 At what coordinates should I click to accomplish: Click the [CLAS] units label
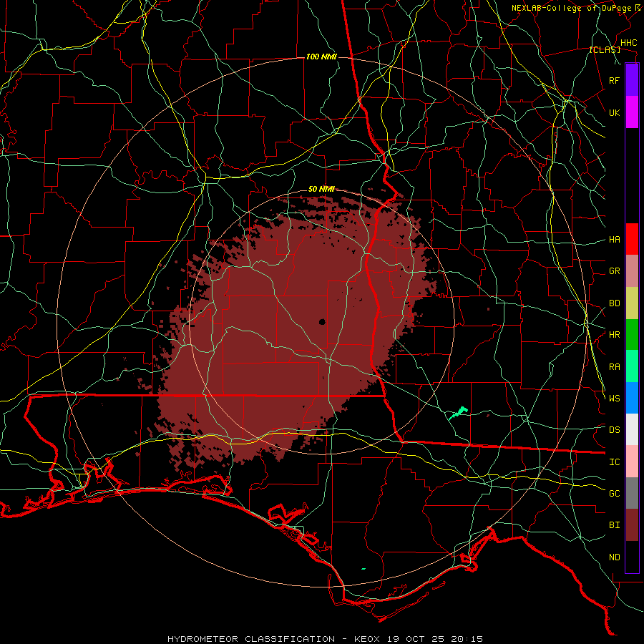[605, 49]
